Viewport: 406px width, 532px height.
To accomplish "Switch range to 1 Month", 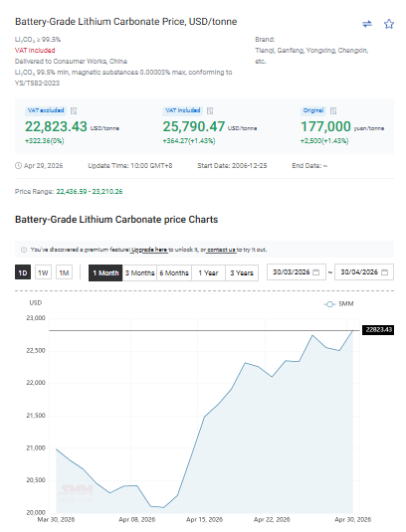I will tap(105, 272).
